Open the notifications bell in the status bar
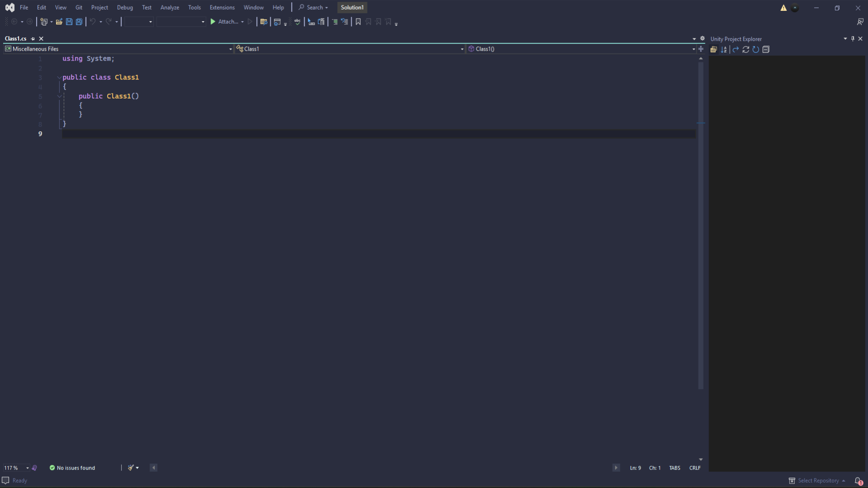Image resolution: width=868 pixels, height=488 pixels. [858, 480]
